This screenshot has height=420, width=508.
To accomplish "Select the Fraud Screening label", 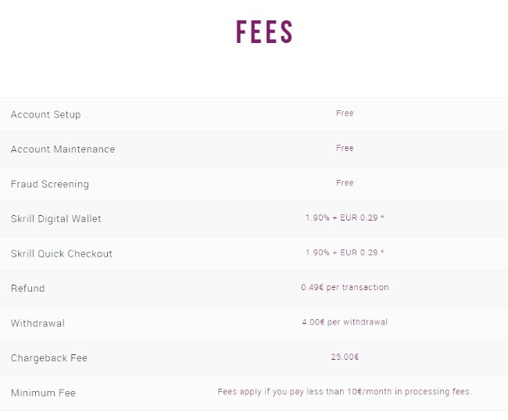I will (50, 185).
